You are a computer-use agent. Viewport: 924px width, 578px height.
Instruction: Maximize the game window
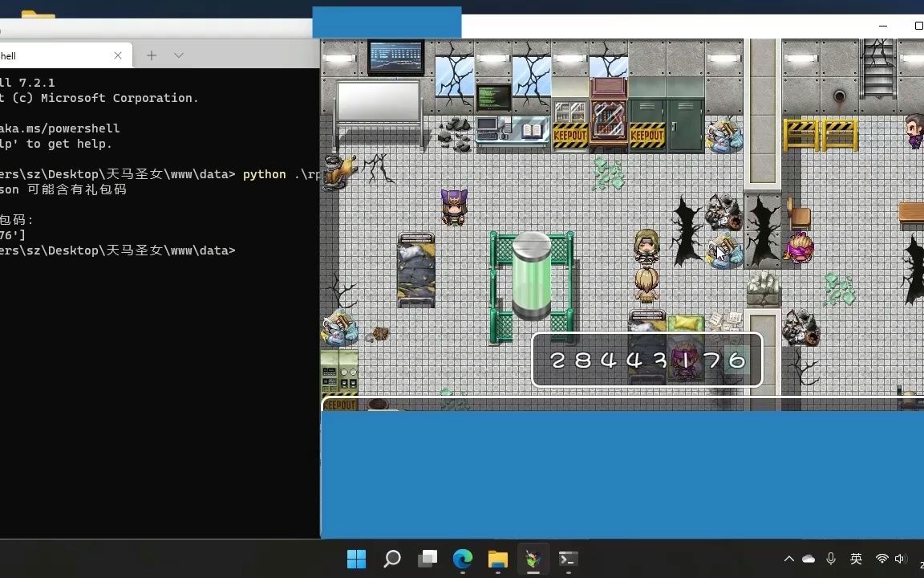click(918, 26)
